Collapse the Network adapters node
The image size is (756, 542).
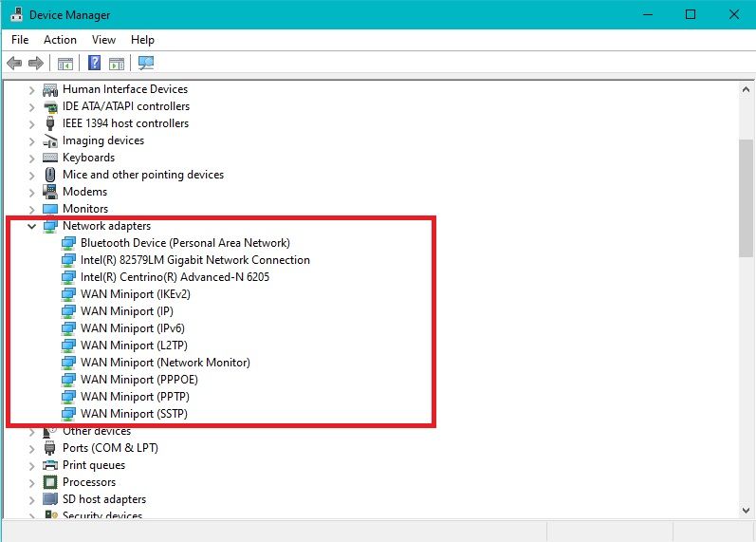[32, 226]
